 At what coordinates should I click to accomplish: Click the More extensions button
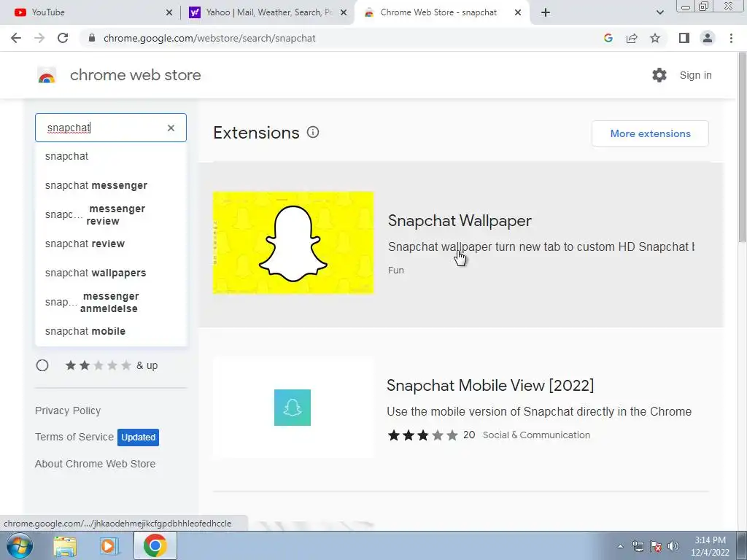(x=650, y=133)
